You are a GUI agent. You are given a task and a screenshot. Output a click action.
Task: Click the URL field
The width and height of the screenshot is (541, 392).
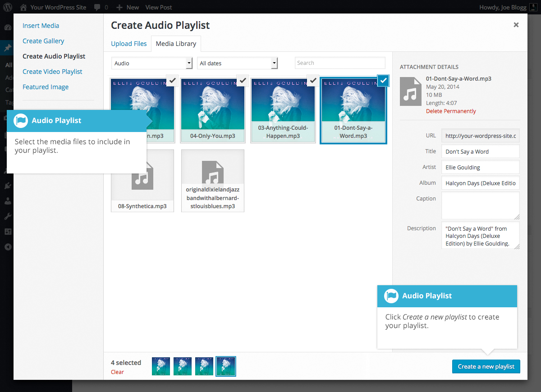point(481,136)
